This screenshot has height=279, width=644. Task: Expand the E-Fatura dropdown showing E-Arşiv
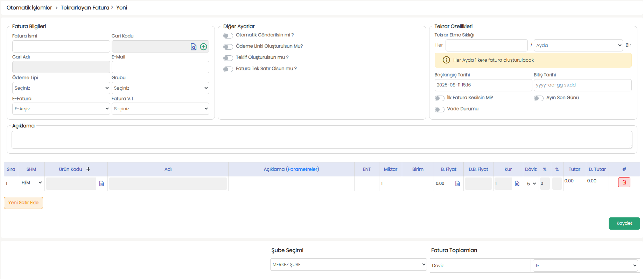pos(61,109)
